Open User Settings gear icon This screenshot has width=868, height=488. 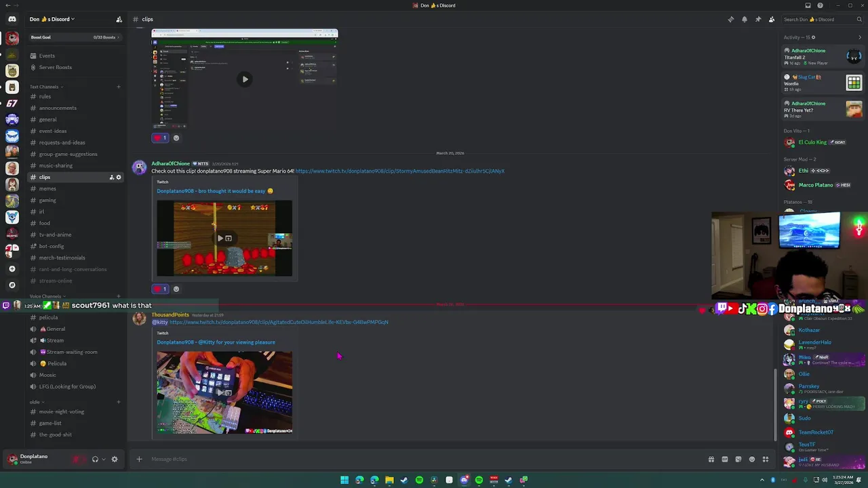coord(115,460)
